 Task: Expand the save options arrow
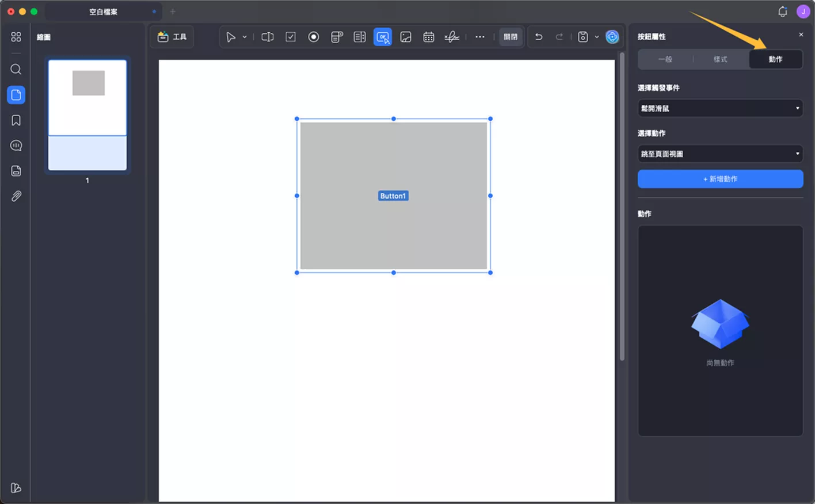pos(597,37)
